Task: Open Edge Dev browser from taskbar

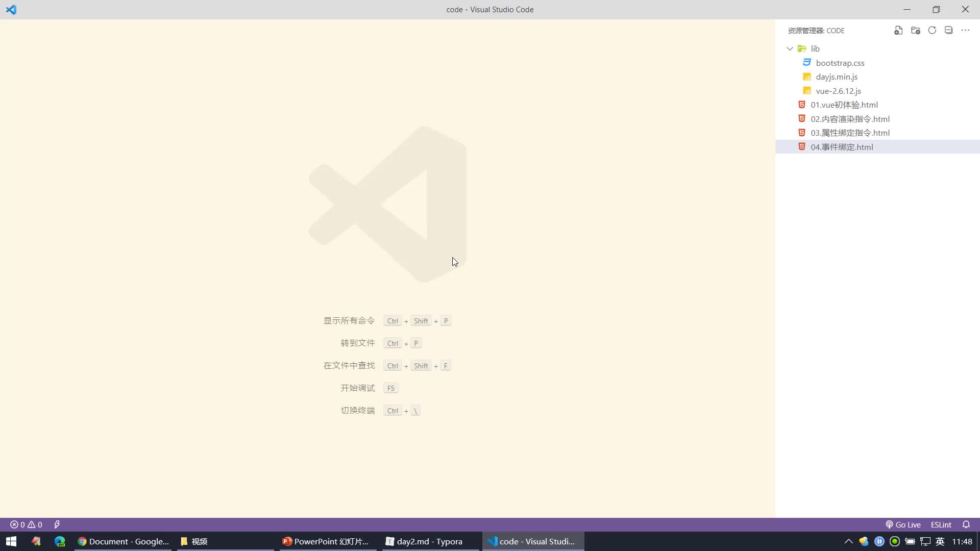Action: [60, 541]
